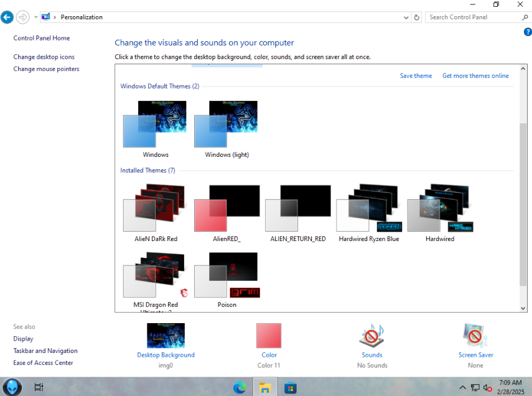The width and height of the screenshot is (532, 396).
Task: Open Taskbar and Navigation link
Action: coord(45,351)
